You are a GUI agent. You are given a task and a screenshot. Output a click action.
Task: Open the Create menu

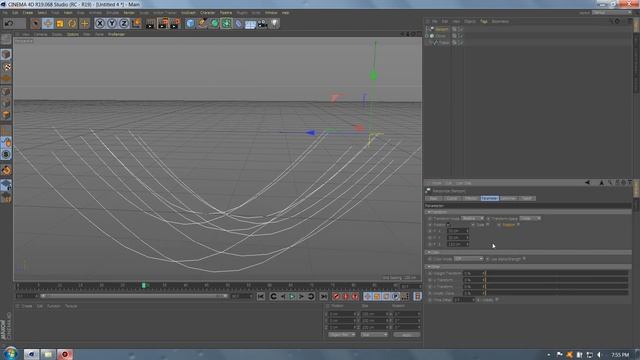pos(28,13)
